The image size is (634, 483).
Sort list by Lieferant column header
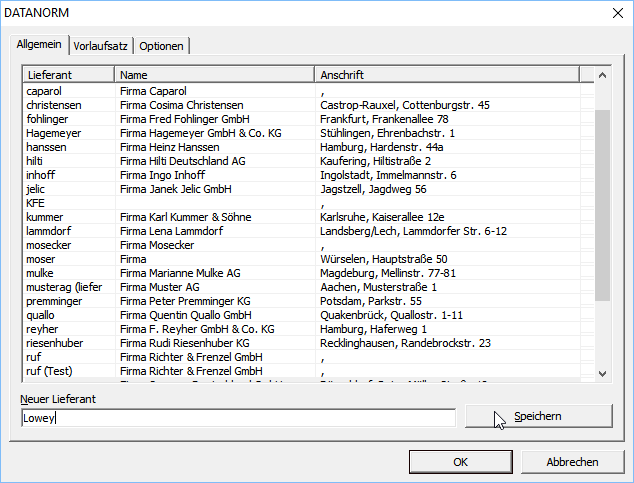pyautogui.click(x=68, y=75)
